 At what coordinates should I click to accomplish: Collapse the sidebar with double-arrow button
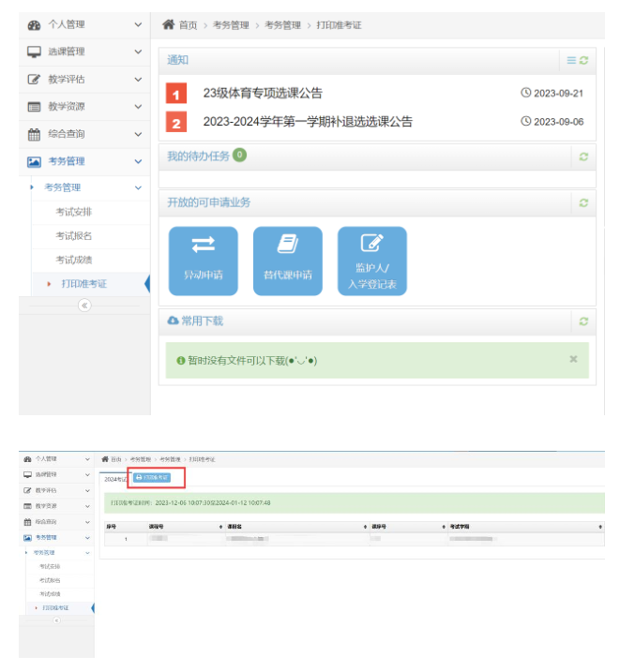pos(84,306)
